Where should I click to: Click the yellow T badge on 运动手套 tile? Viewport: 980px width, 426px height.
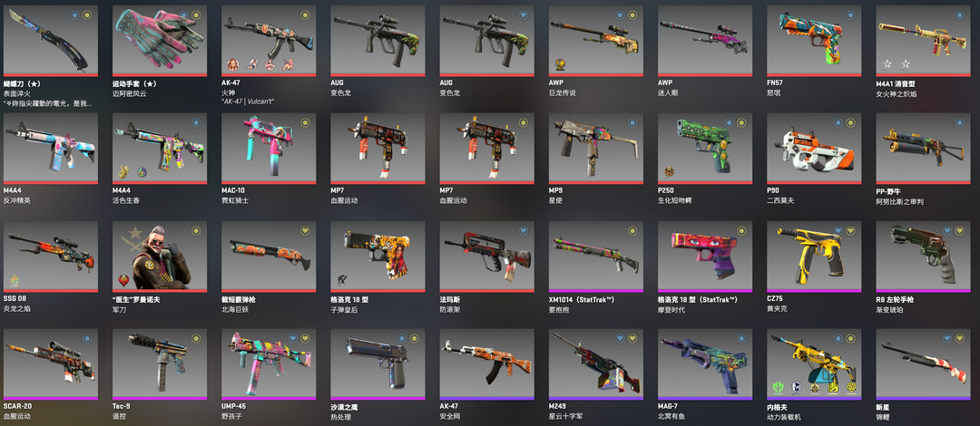[196, 15]
